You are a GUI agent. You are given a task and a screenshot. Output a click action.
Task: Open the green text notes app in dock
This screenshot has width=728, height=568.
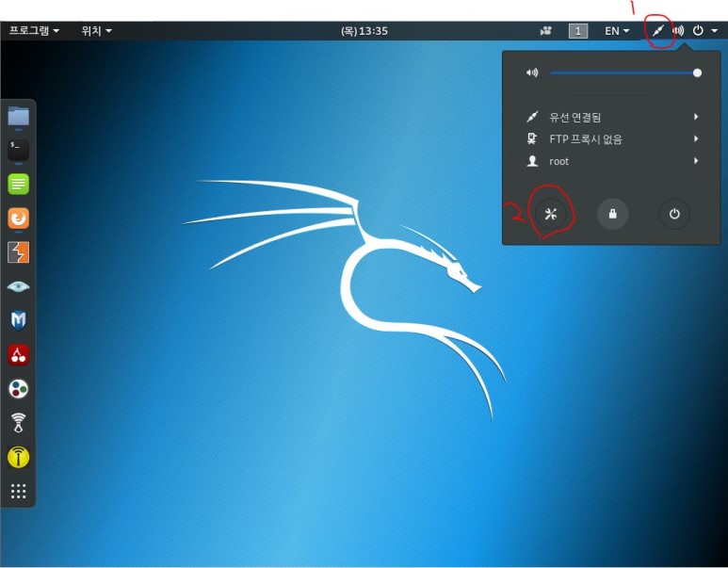[x=19, y=184]
